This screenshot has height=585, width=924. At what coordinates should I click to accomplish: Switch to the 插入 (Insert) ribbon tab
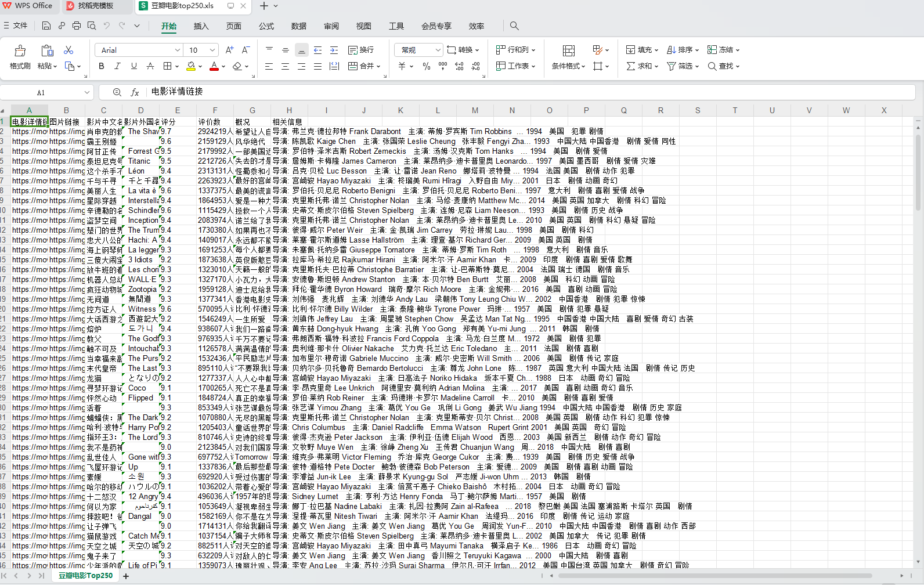pyautogui.click(x=201, y=26)
